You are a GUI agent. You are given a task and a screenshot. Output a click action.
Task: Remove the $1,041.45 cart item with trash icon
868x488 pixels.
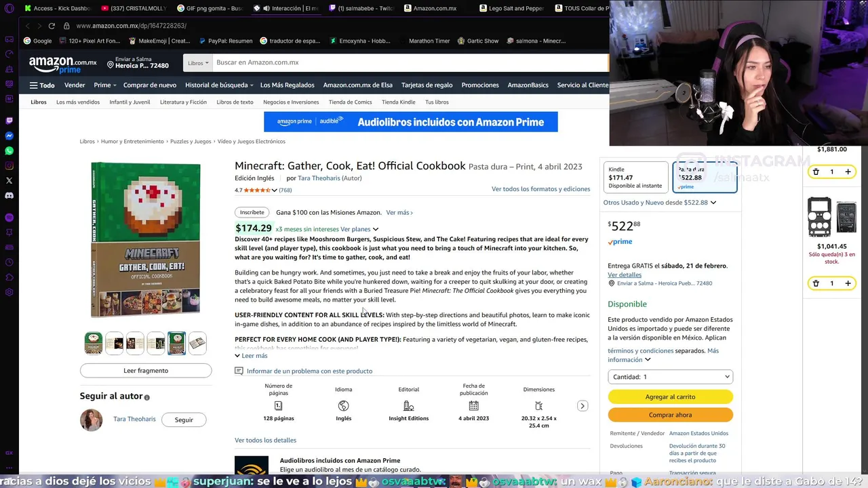pyautogui.click(x=816, y=283)
